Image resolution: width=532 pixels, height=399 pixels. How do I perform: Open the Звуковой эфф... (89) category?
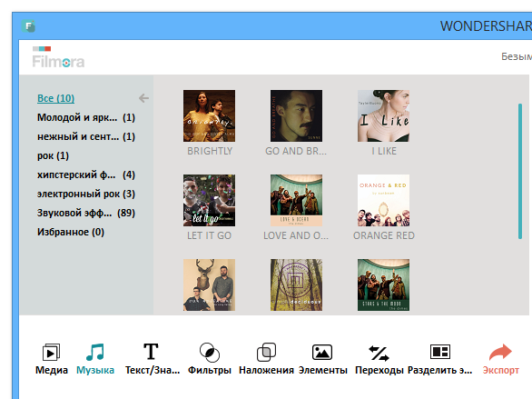tap(86, 213)
